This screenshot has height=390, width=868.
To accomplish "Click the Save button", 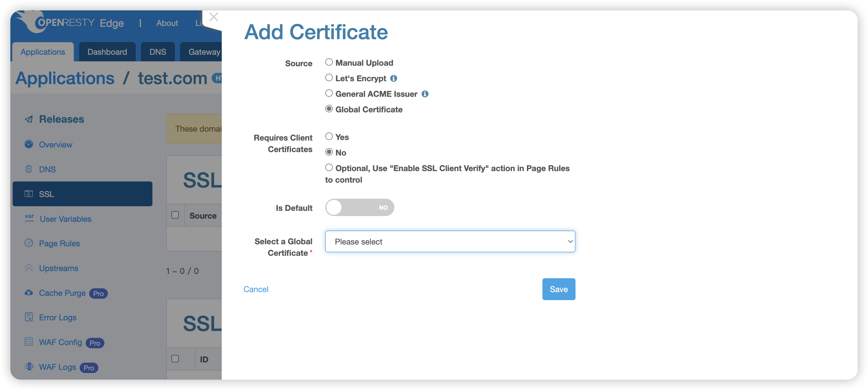I will click(x=559, y=289).
